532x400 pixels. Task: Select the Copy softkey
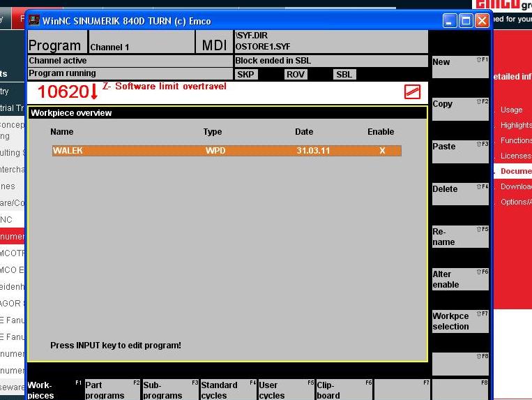[x=460, y=110]
